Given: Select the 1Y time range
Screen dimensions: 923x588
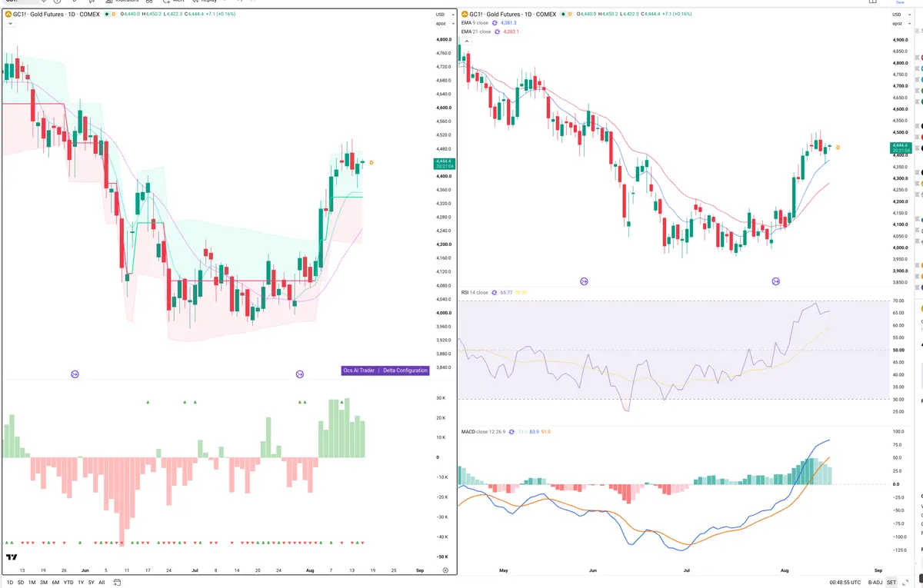Looking at the screenshot, I should point(81,583).
